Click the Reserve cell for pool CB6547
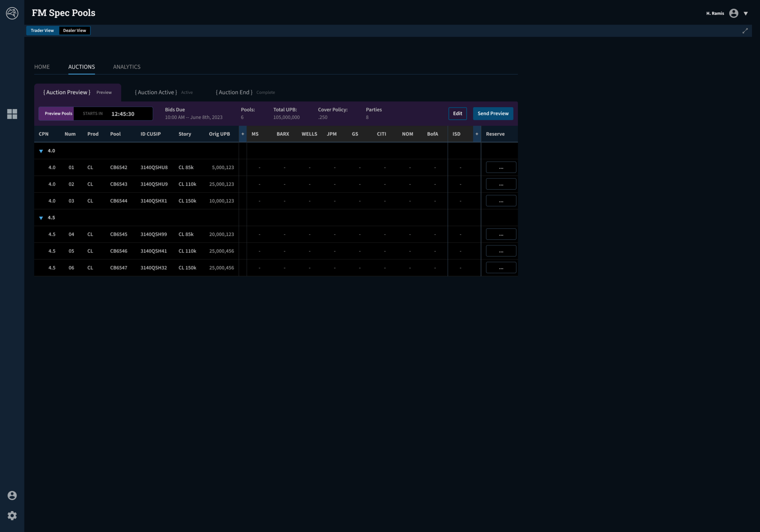760x532 pixels. tap(501, 268)
